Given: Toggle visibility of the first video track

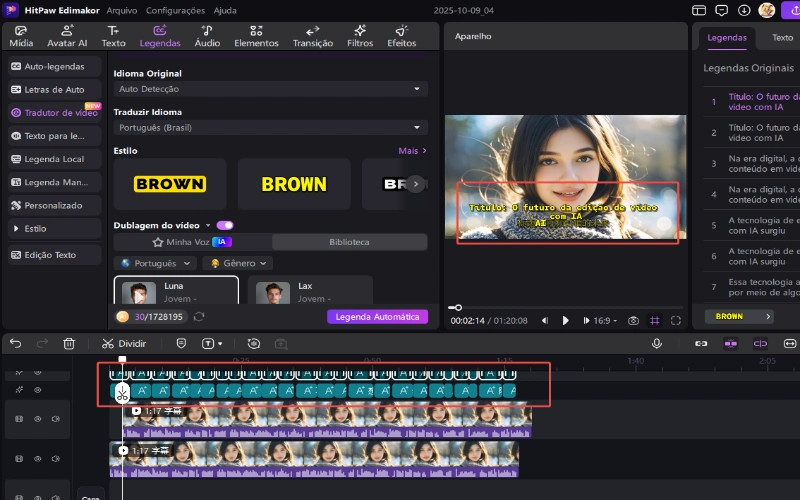Looking at the screenshot, I should coord(38,418).
